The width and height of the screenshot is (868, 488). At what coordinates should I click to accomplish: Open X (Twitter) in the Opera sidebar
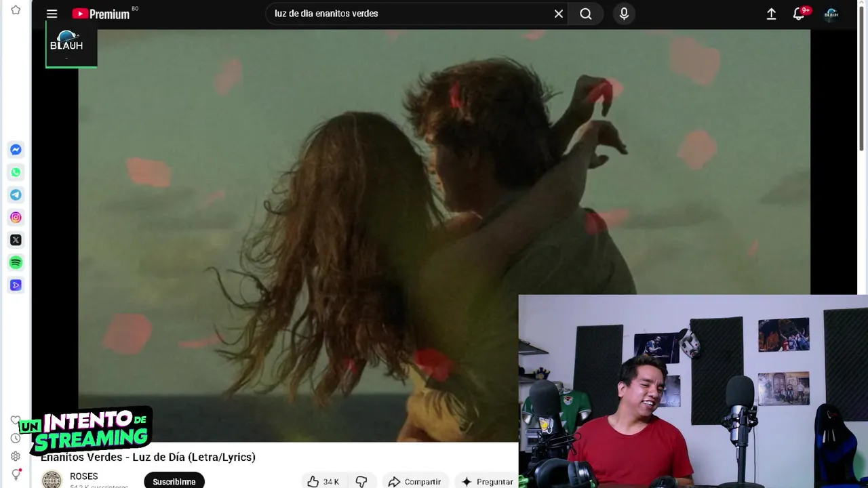pyautogui.click(x=16, y=240)
